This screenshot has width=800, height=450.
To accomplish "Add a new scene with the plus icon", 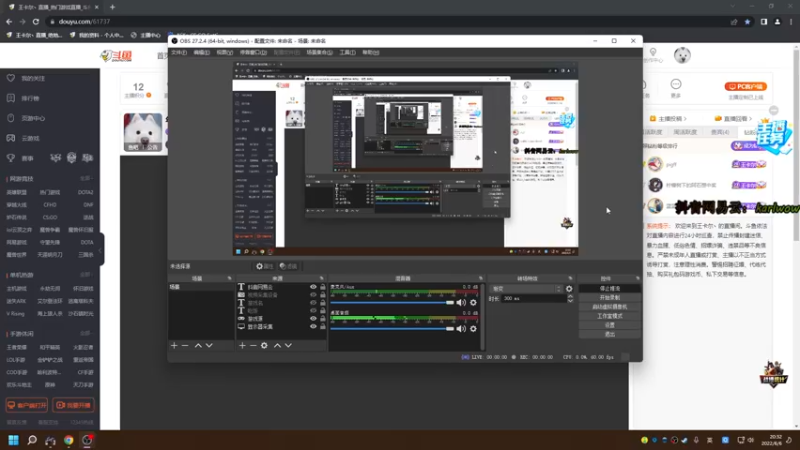I will (174, 345).
